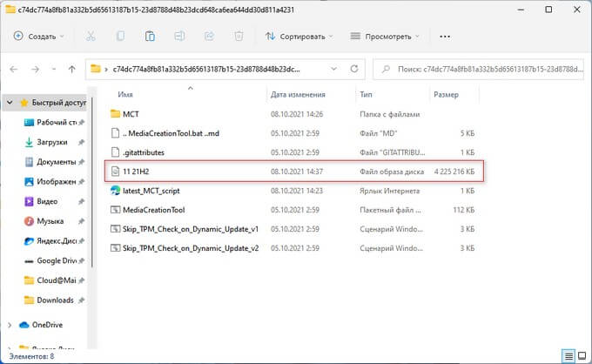
Task: Click the Delete trash icon
Action: (239, 37)
